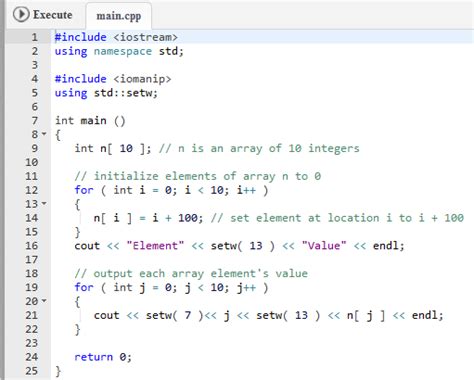Click the "Element" string literal
Screen dimensions: 474x380
point(155,246)
